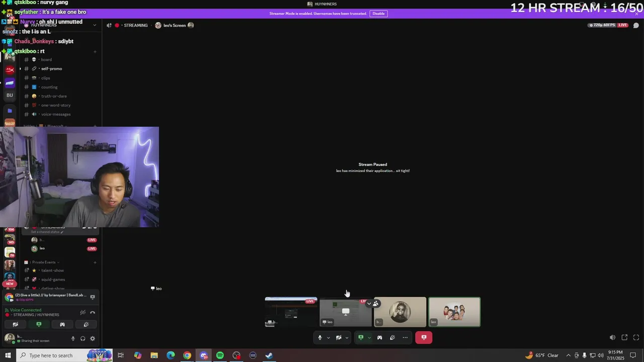Open Windows Start menu
The image size is (644, 362).
[8, 355]
